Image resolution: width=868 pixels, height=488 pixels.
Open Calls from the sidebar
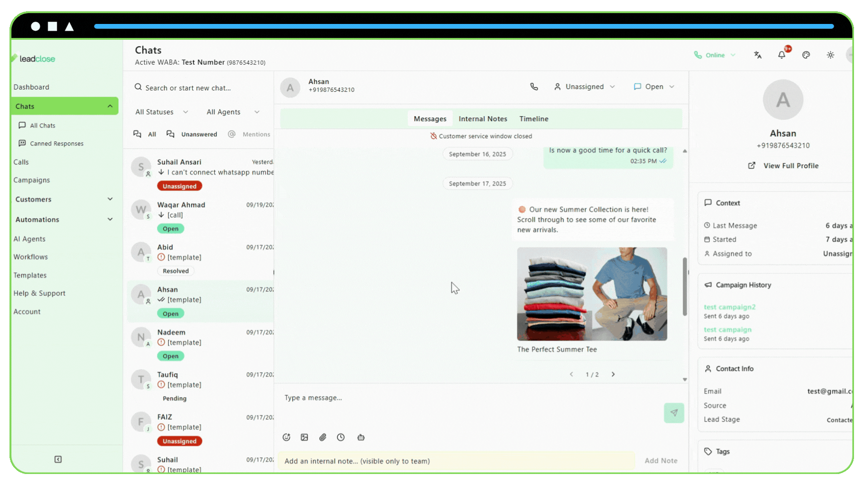(21, 162)
